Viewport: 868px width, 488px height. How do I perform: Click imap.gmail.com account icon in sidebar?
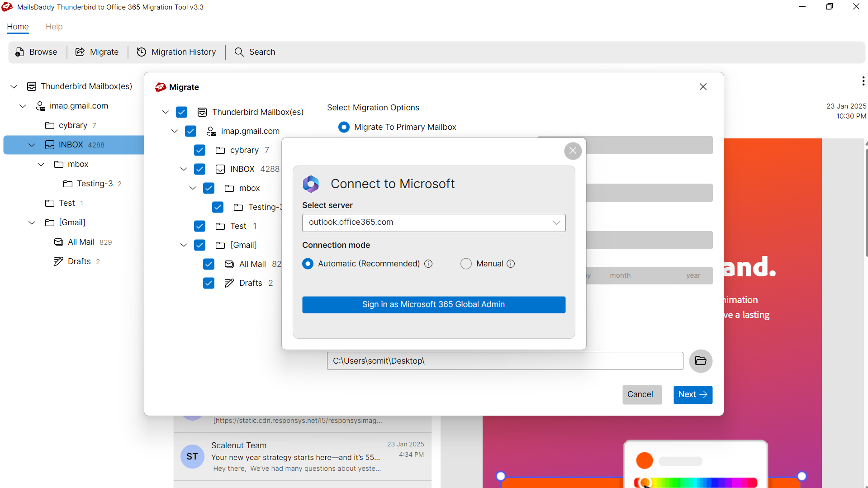tap(41, 106)
